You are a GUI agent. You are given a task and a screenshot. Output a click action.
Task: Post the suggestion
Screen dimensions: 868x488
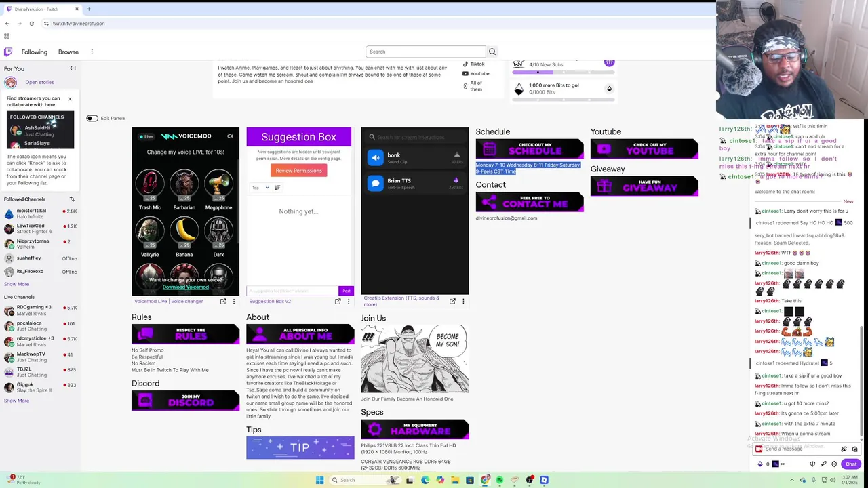pyautogui.click(x=346, y=291)
